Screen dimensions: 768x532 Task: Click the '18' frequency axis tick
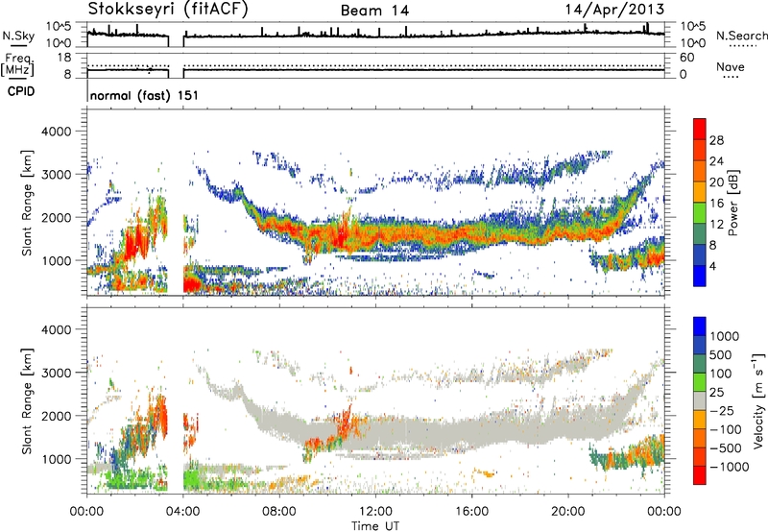pos(64,58)
